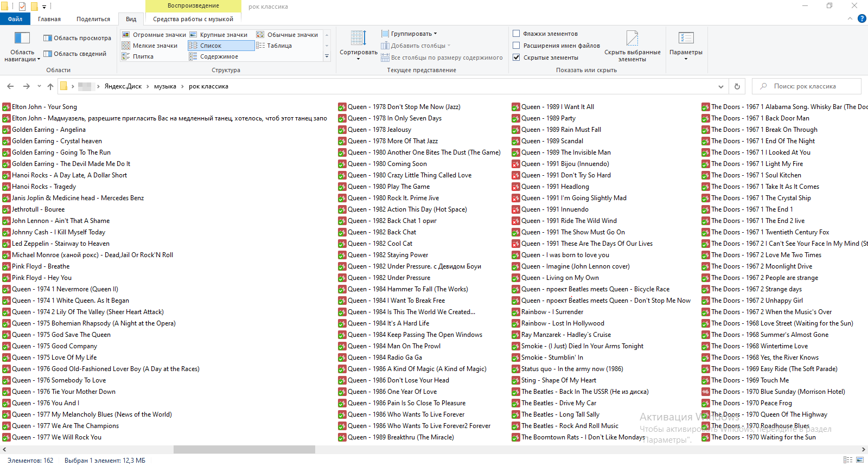Expand chevron after Яндекс.Диск in path
This screenshot has width=868, height=466.
click(148, 86)
